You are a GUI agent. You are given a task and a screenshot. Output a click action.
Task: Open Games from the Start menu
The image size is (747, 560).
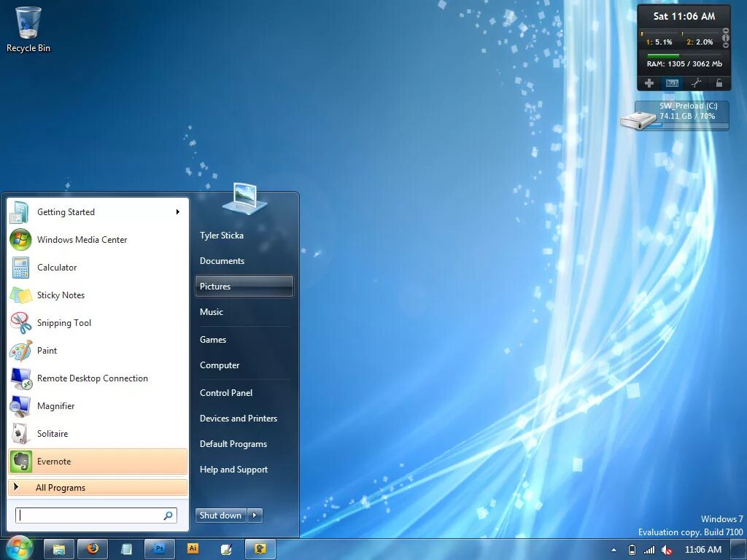pos(244,340)
